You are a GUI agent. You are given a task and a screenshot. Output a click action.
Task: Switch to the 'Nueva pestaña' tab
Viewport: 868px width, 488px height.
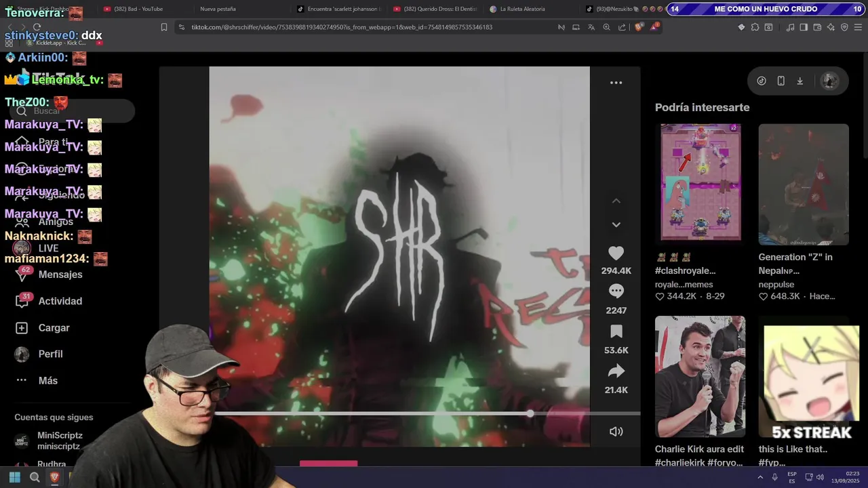point(218,9)
